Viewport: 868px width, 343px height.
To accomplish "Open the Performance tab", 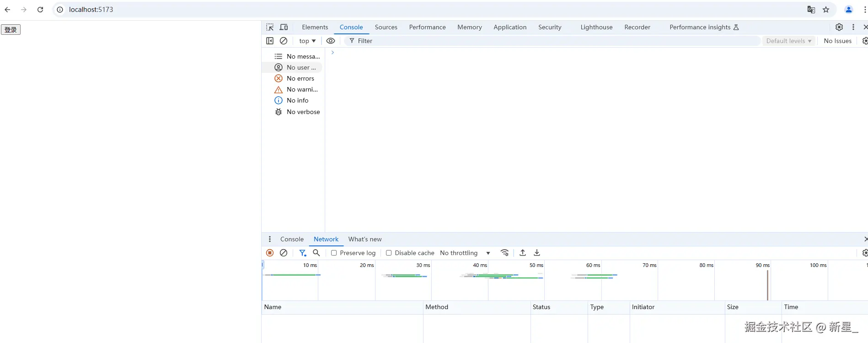I will coord(428,27).
